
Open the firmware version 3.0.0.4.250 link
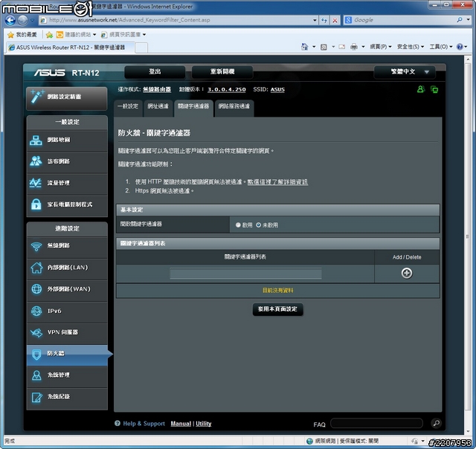point(226,89)
